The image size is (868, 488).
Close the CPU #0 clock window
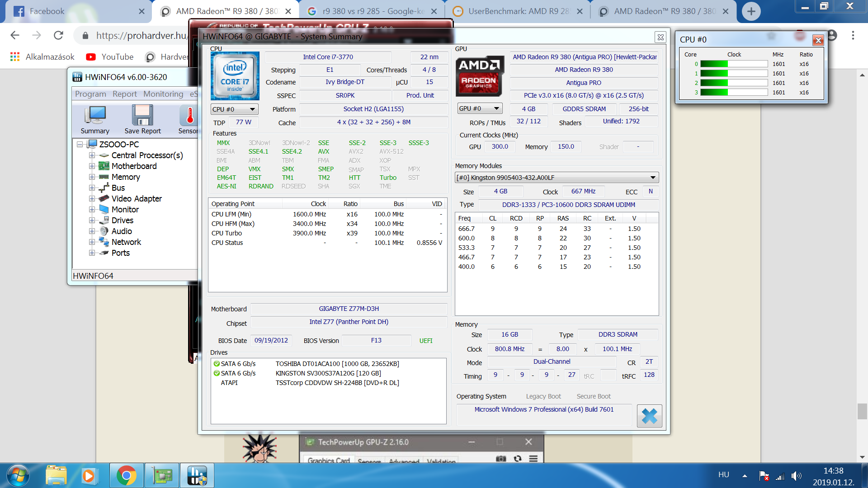(818, 40)
